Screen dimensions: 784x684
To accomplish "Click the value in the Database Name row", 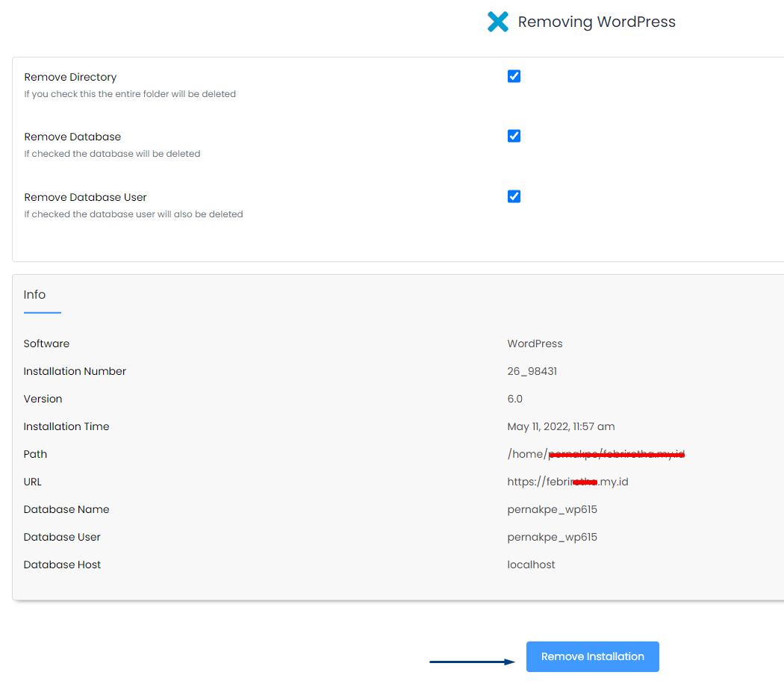I will coord(552,509).
